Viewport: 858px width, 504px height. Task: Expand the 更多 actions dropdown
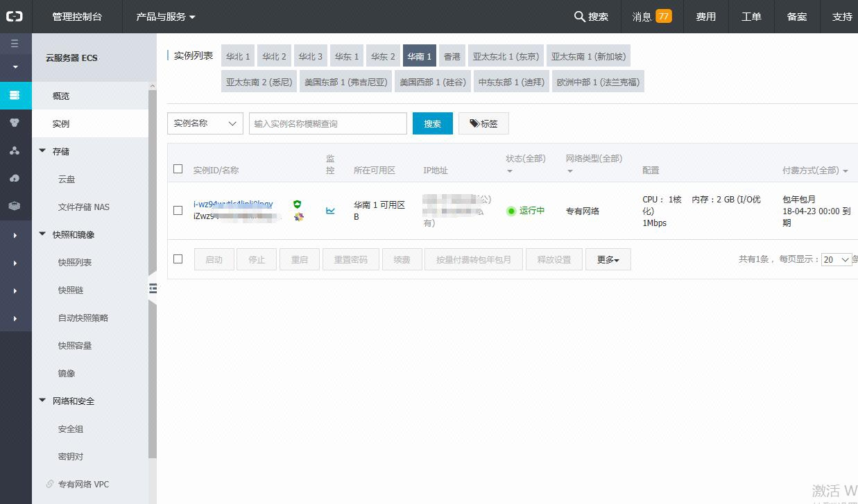[x=608, y=259]
